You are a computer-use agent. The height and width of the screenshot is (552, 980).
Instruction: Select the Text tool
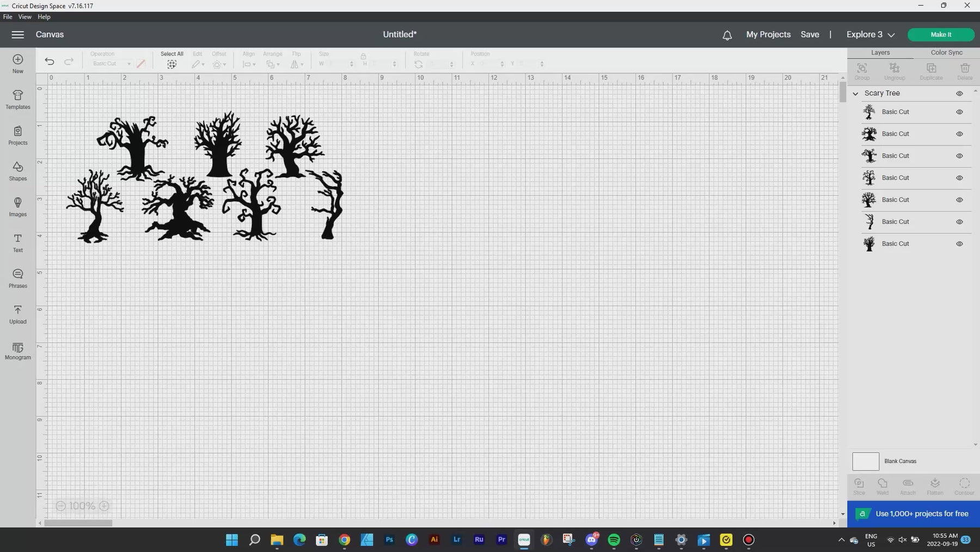(18, 243)
